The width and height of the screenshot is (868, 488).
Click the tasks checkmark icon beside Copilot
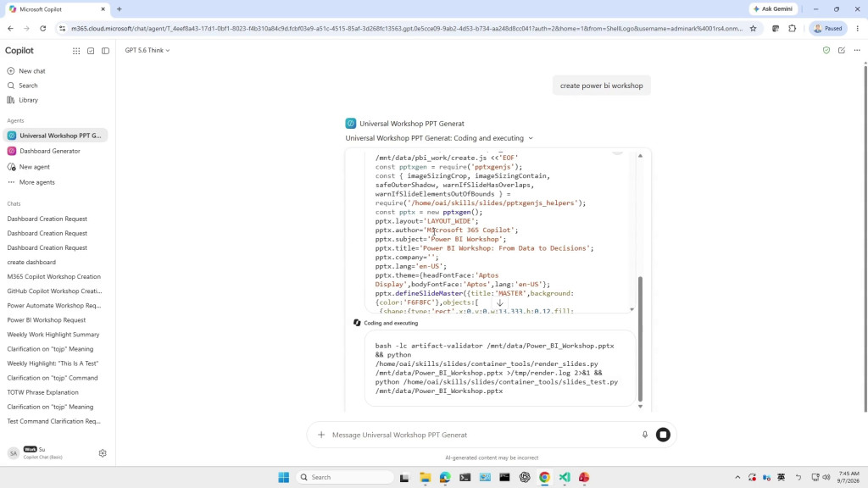pyautogui.click(x=91, y=51)
